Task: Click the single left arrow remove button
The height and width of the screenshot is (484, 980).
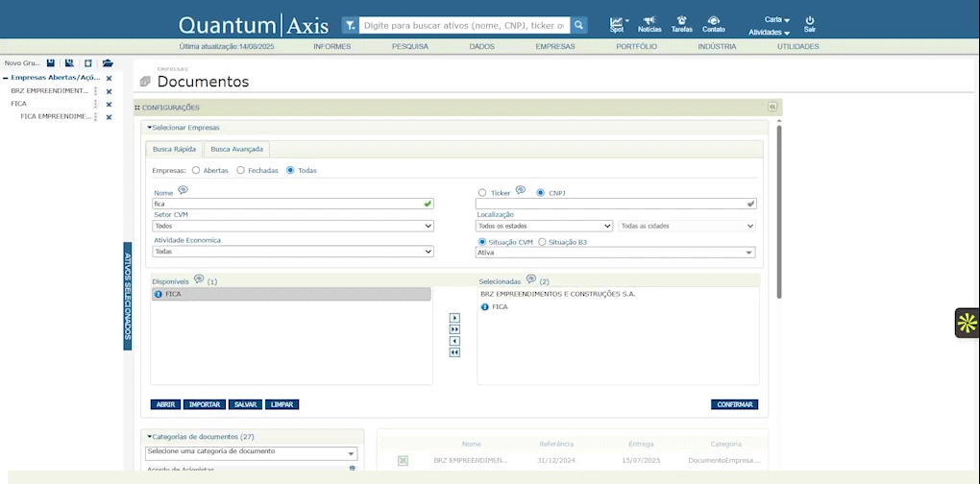Action: pos(455,341)
